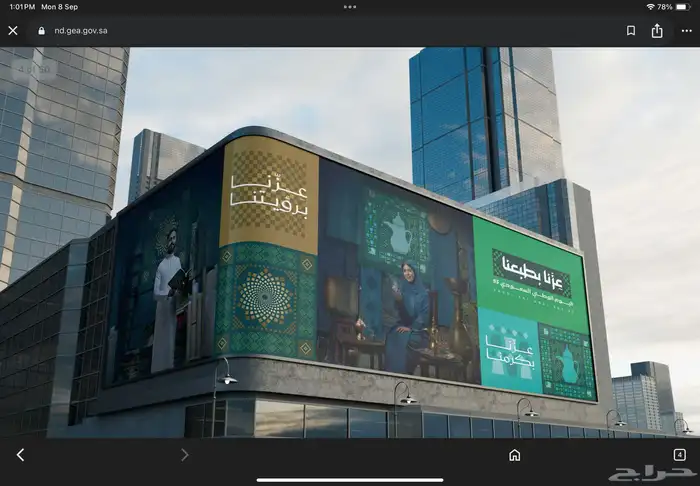Tap the Haraj logo in the corner
700x486 pixels.
coord(665,473)
